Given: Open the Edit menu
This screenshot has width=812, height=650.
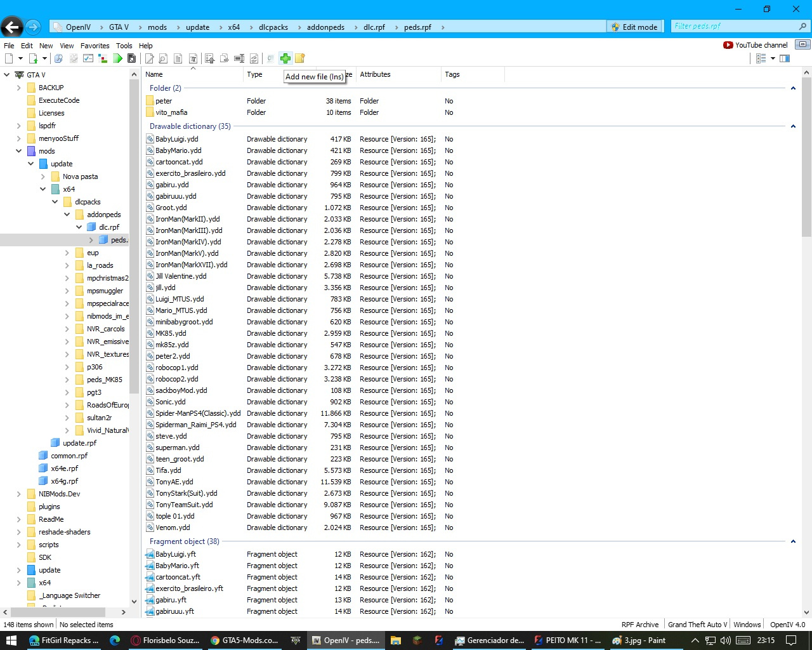Looking at the screenshot, I should click(x=27, y=46).
